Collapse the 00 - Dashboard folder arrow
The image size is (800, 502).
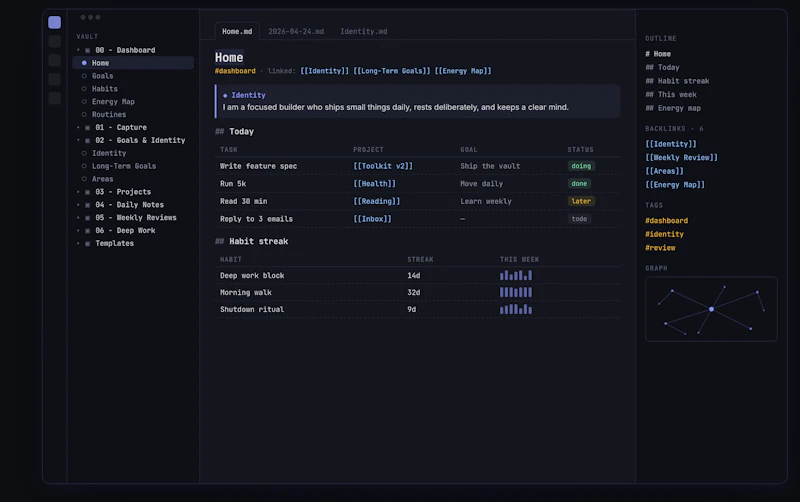point(78,51)
